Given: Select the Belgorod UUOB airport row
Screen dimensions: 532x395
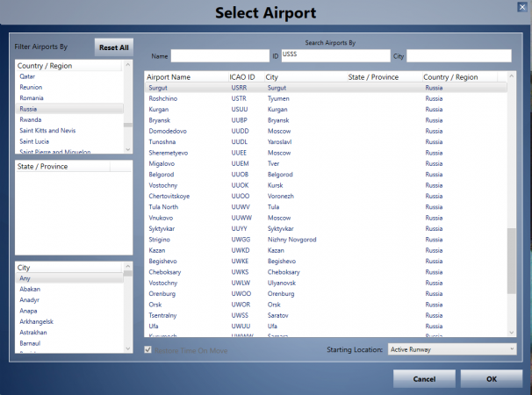Looking at the screenshot, I should click(x=326, y=175).
